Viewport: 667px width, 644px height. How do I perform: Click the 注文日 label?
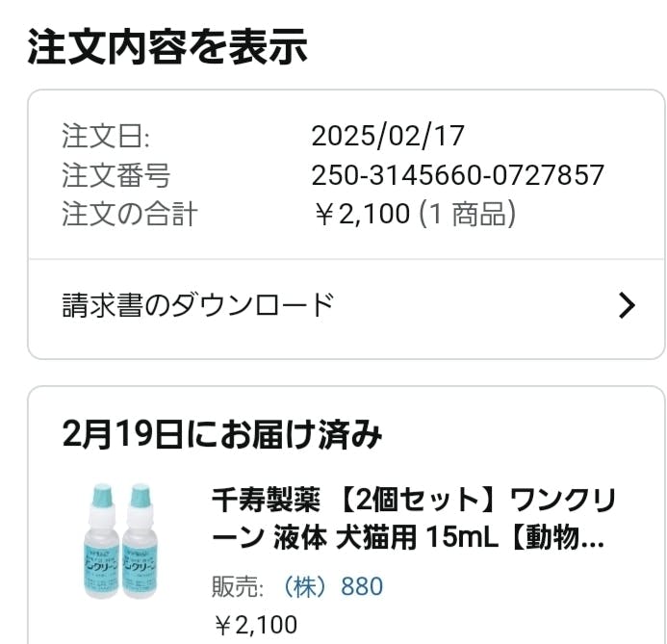pos(106,136)
